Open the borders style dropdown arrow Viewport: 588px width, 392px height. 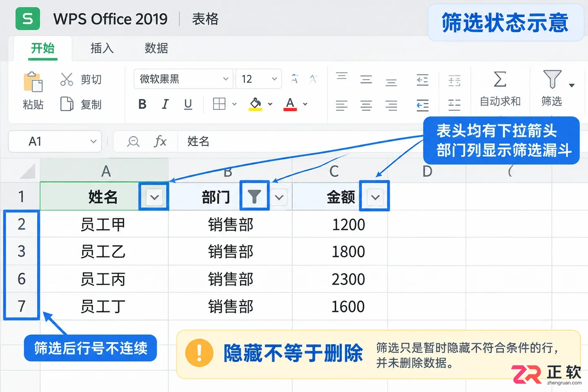(234, 104)
